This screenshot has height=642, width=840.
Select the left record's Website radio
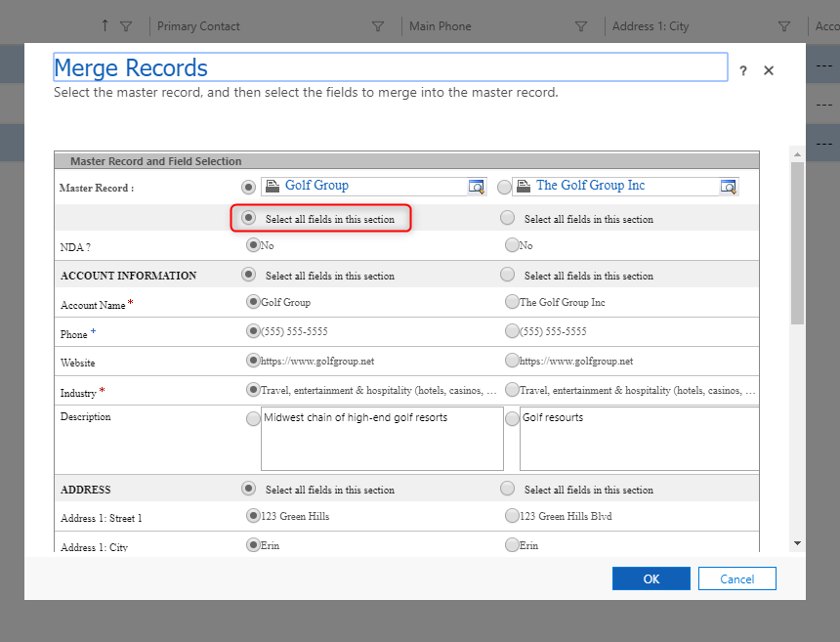tap(253, 361)
